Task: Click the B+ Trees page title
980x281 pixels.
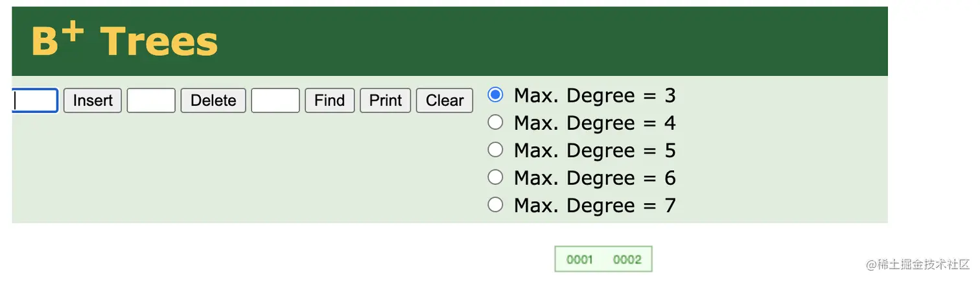Action: (x=124, y=40)
